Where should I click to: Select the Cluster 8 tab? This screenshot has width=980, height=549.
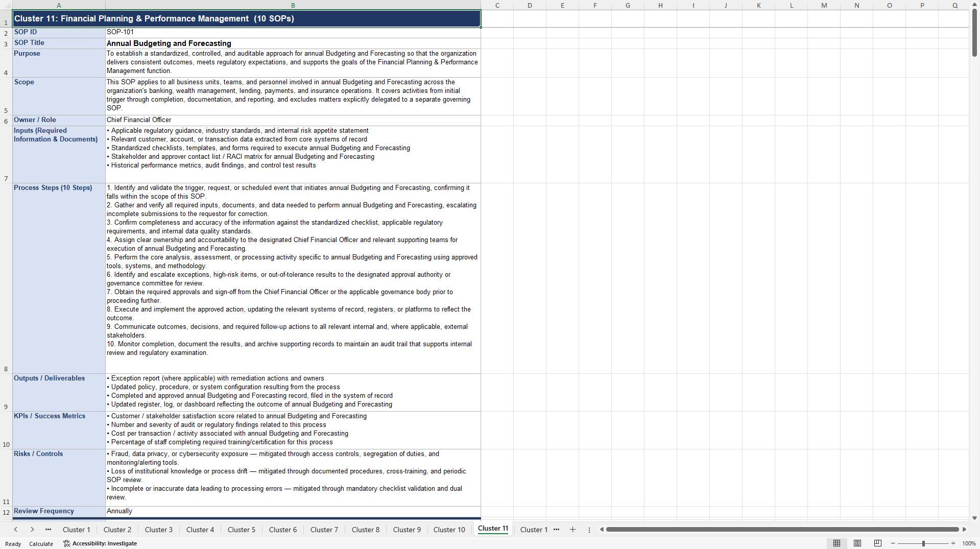pyautogui.click(x=366, y=530)
